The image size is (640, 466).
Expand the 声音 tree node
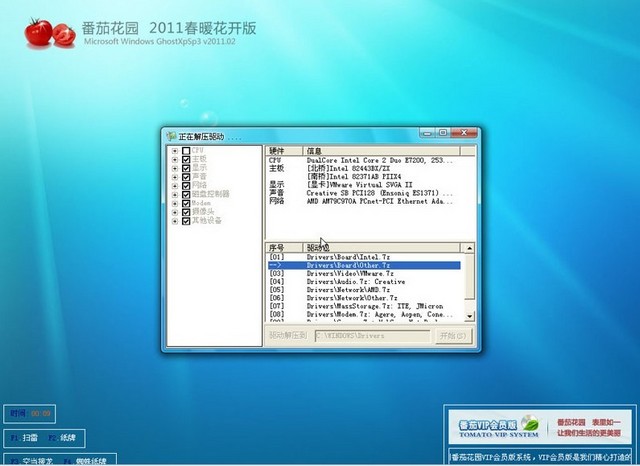click(x=175, y=177)
